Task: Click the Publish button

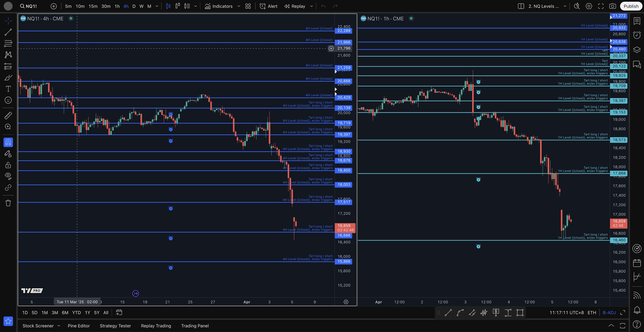Action: click(631, 6)
